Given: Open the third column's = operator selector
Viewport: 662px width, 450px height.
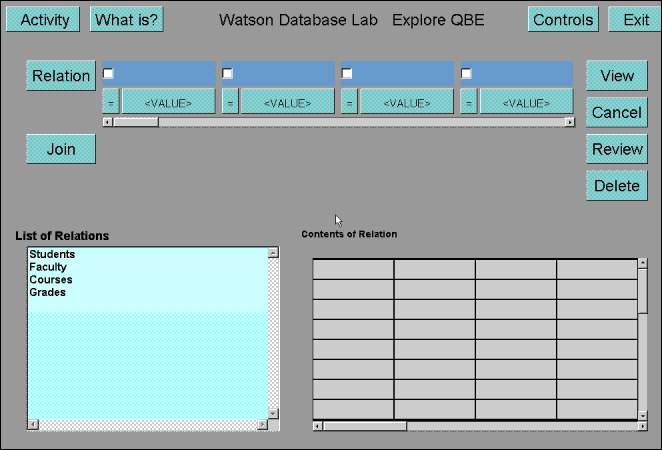Looking at the screenshot, I should (x=350, y=101).
